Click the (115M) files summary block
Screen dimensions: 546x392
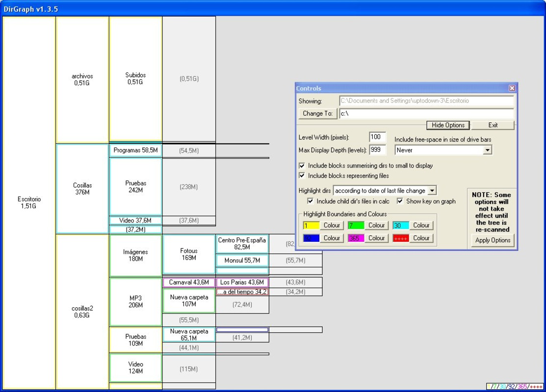(189, 369)
